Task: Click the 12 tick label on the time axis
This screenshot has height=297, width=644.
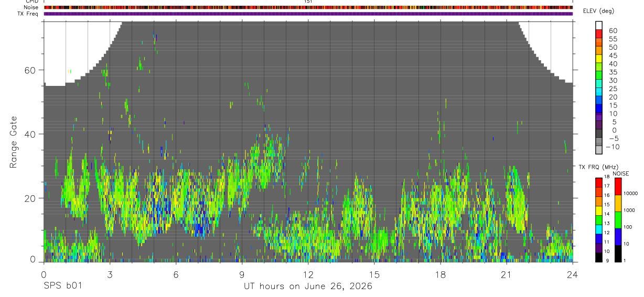Action: click(308, 274)
